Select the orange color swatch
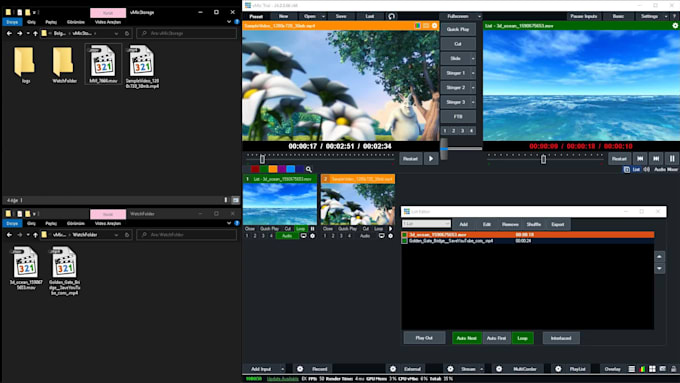Image resolution: width=680 pixels, height=383 pixels. [x=273, y=169]
